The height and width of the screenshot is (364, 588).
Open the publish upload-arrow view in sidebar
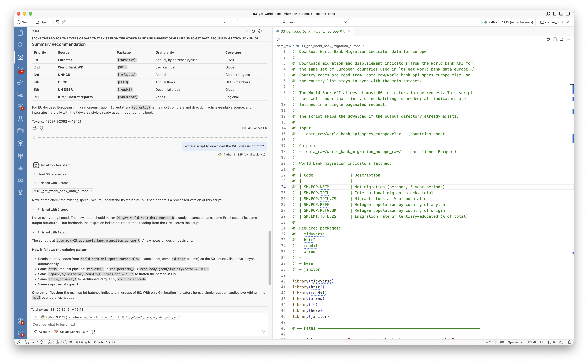point(20,156)
